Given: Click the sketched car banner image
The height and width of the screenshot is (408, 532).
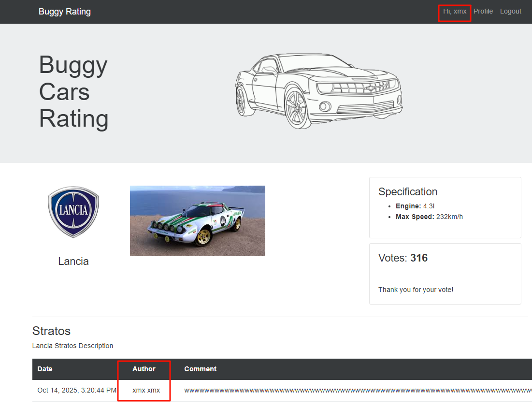Looking at the screenshot, I should (319, 91).
